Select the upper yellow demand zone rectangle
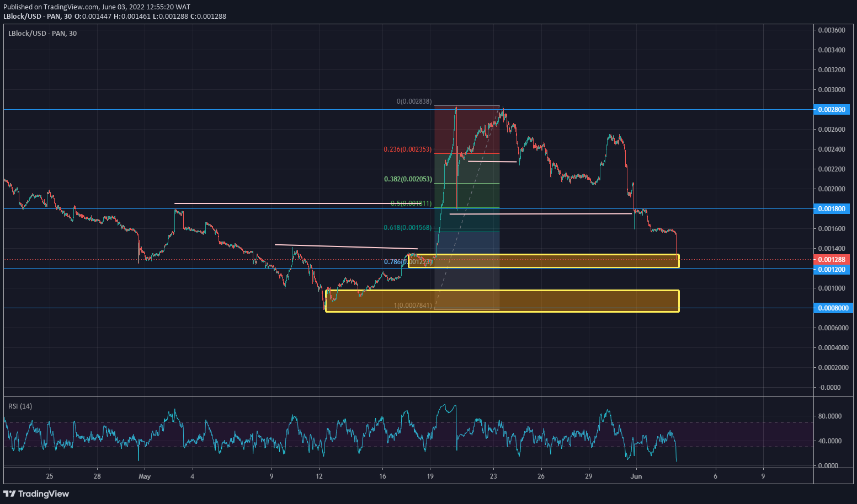 544,261
